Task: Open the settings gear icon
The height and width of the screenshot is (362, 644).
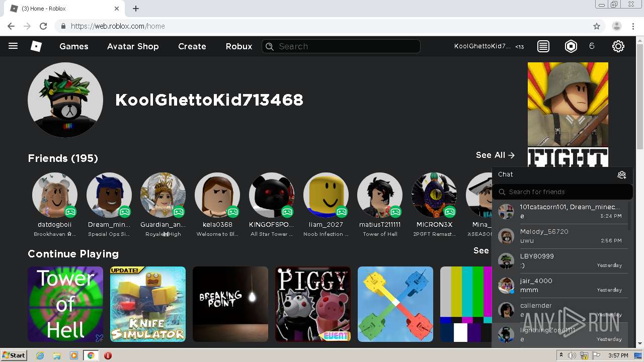Action: point(618,46)
